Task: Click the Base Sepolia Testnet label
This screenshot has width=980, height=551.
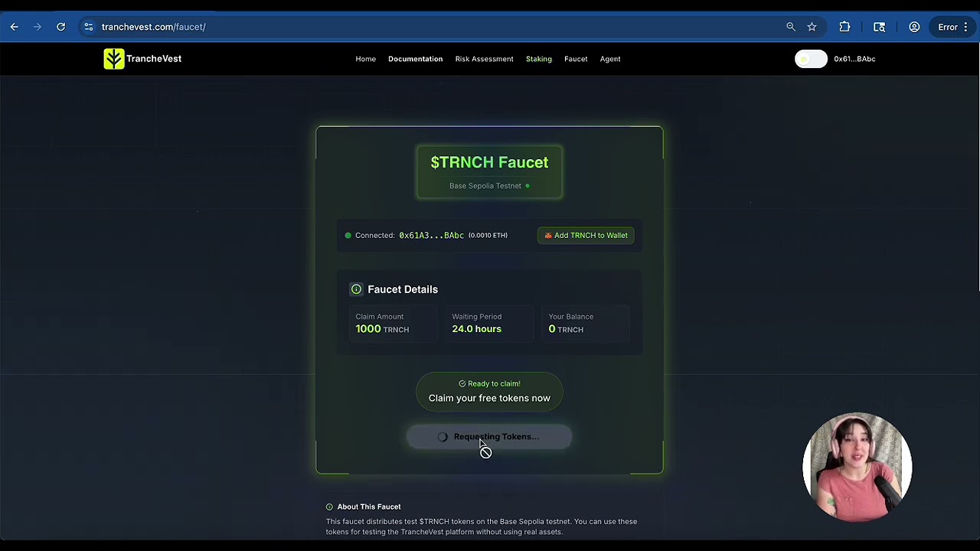Action: pyautogui.click(x=485, y=186)
